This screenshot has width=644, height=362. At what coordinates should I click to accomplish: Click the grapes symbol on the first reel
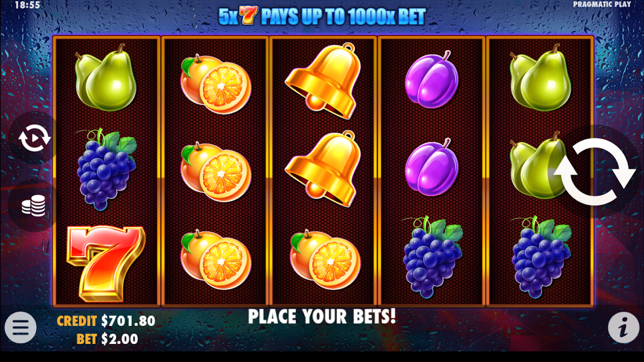click(106, 169)
